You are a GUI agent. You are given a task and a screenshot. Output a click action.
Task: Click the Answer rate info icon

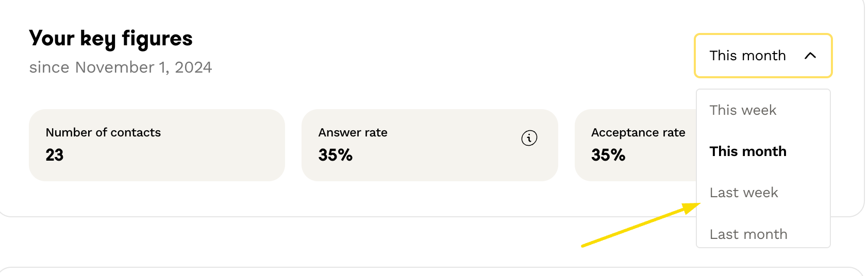click(x=529, y=138)
